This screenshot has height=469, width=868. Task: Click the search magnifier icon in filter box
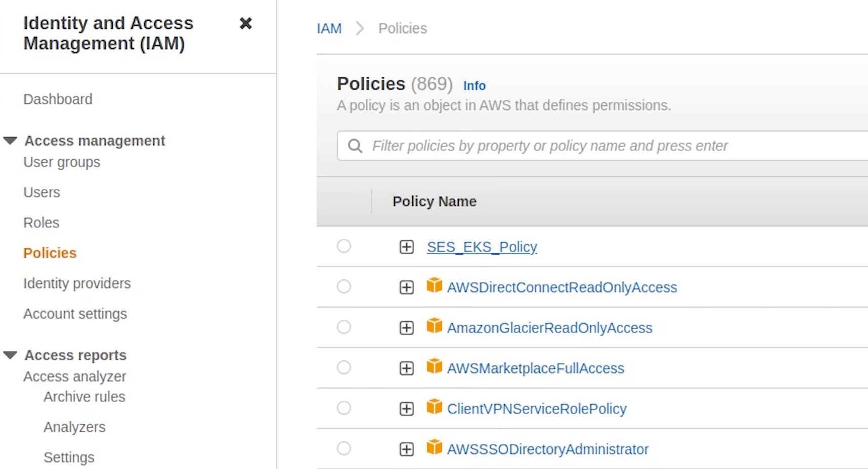355,146
